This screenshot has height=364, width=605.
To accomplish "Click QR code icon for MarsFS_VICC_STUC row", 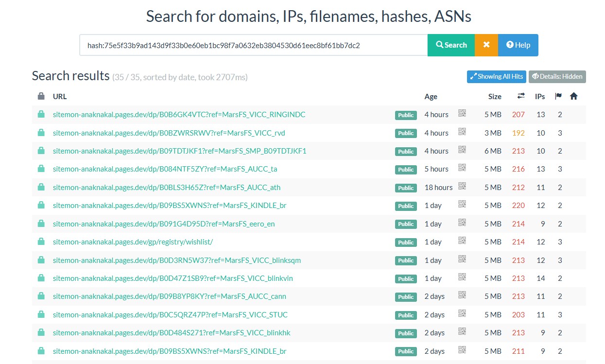I will 462,314.
